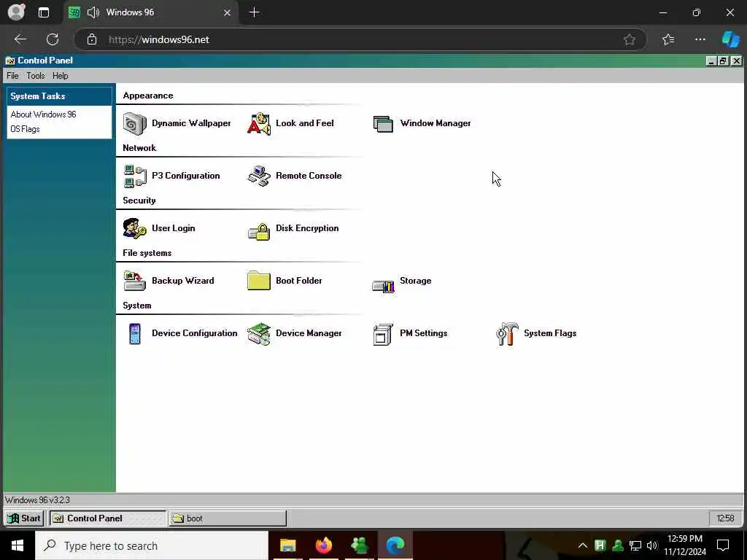747x560 pixels.
Task: Open the green people app in taskbar
Action: (x=359, y=545)
